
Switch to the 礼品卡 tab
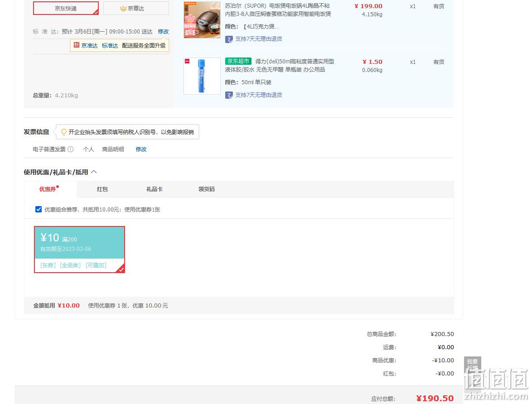tap(155, 189)
